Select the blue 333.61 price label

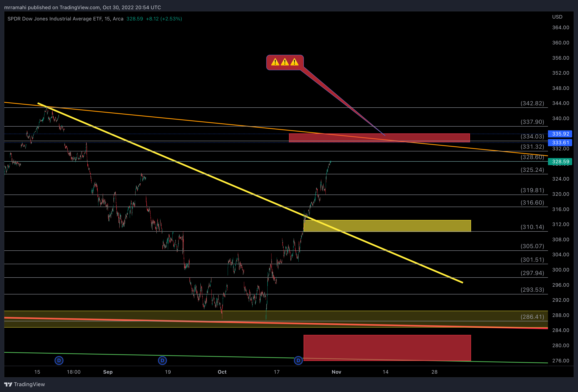tap(560, 143)
